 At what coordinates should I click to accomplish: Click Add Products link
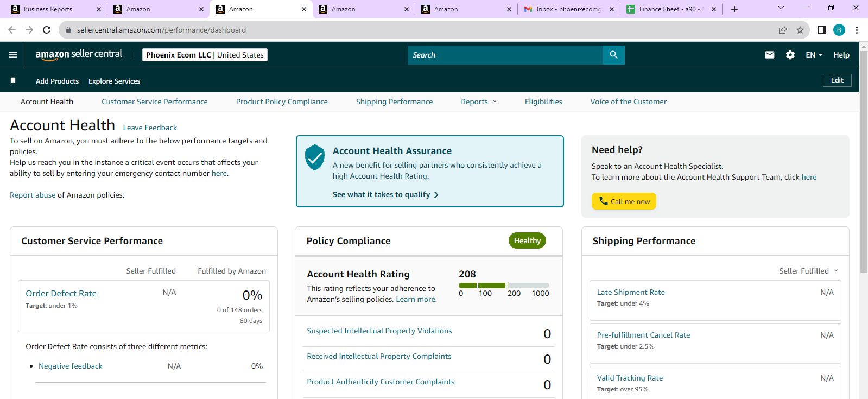click(57, 81)
